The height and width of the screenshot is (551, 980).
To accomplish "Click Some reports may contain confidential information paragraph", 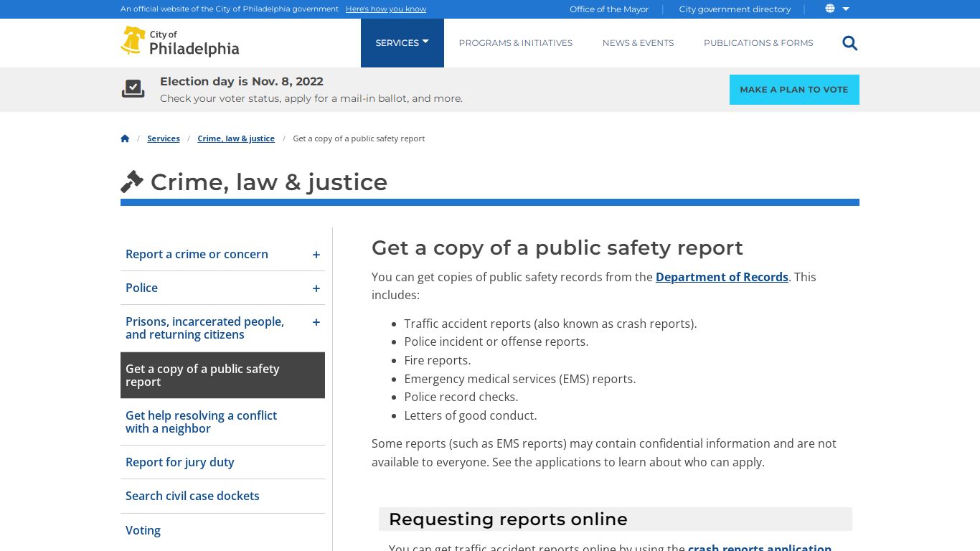I will 604,453.
